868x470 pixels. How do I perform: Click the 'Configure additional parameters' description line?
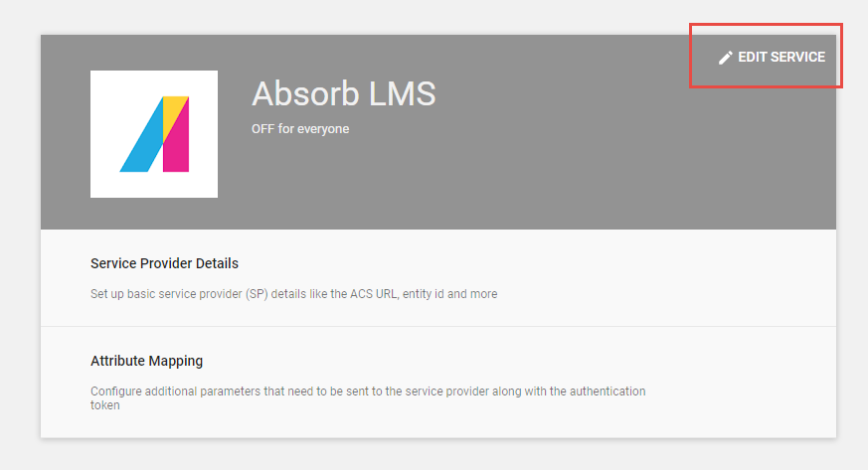pos(368,391)
